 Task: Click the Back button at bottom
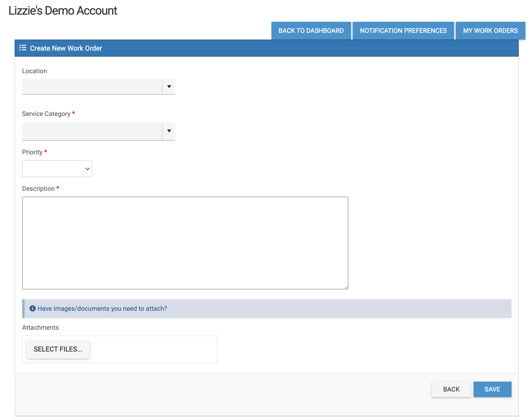(x=451, y=389)
